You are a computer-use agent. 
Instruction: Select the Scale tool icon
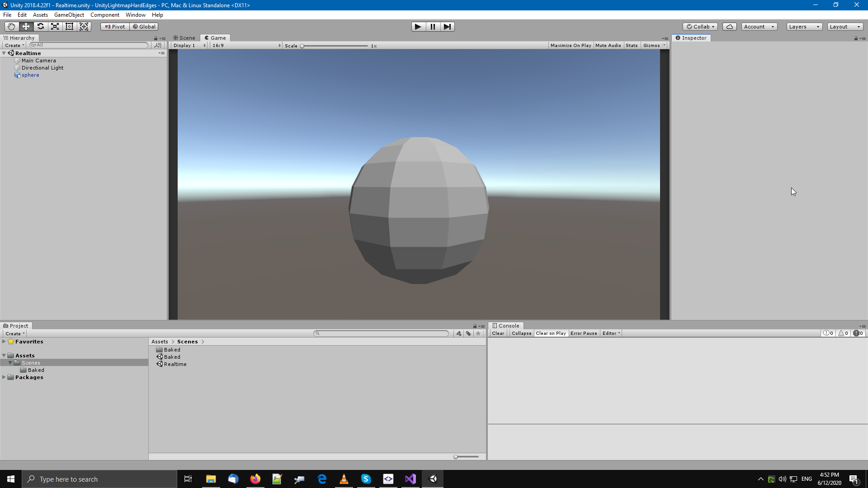[55, 27]
